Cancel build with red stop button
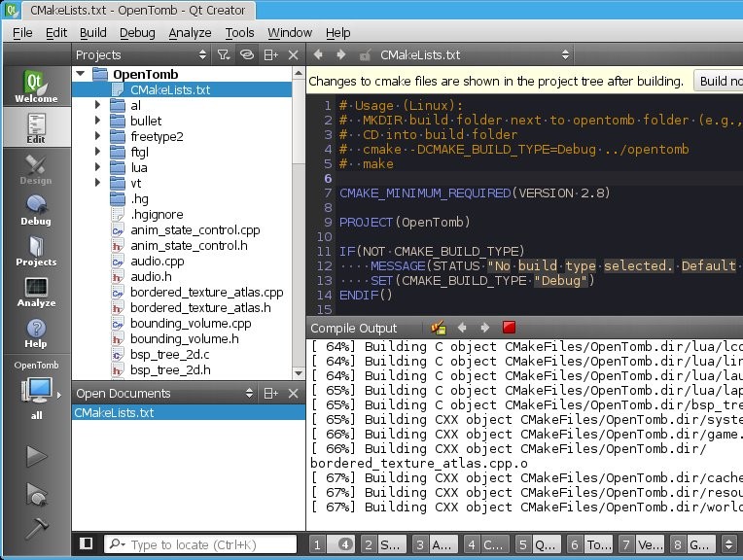This screenshot has height=560, width=743. (509, 328)
